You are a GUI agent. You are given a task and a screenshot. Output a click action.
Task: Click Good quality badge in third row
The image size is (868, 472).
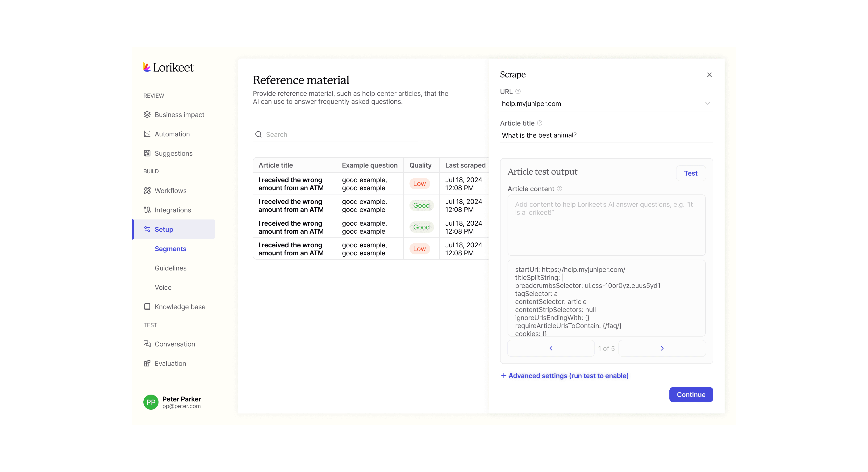point(421,227)
